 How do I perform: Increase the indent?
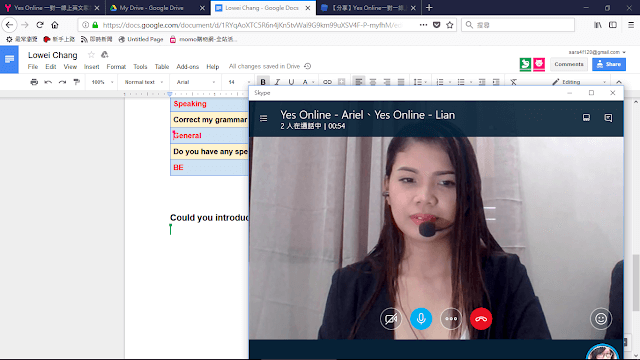(496, 82)
